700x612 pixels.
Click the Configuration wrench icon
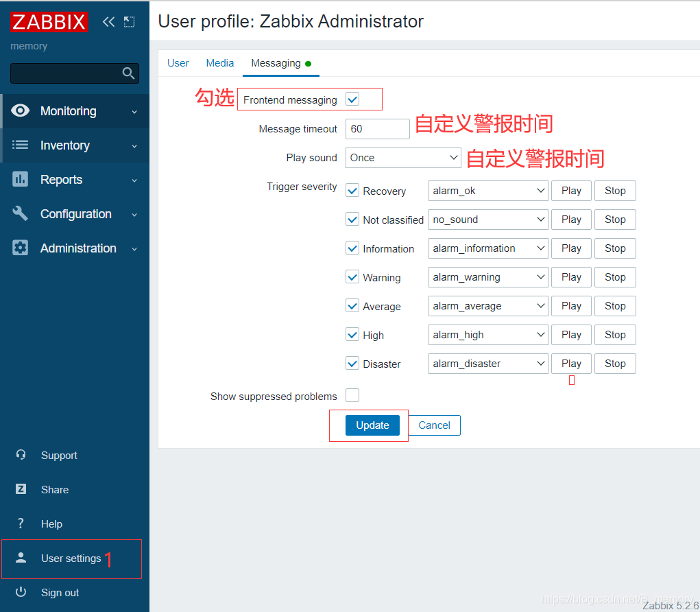click(x=20, y=213)
